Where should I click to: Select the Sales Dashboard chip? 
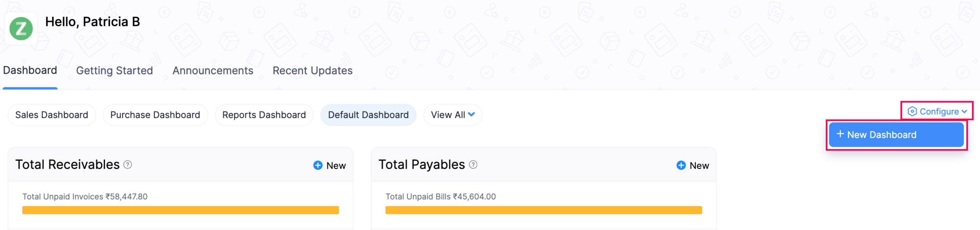point(52,115)
